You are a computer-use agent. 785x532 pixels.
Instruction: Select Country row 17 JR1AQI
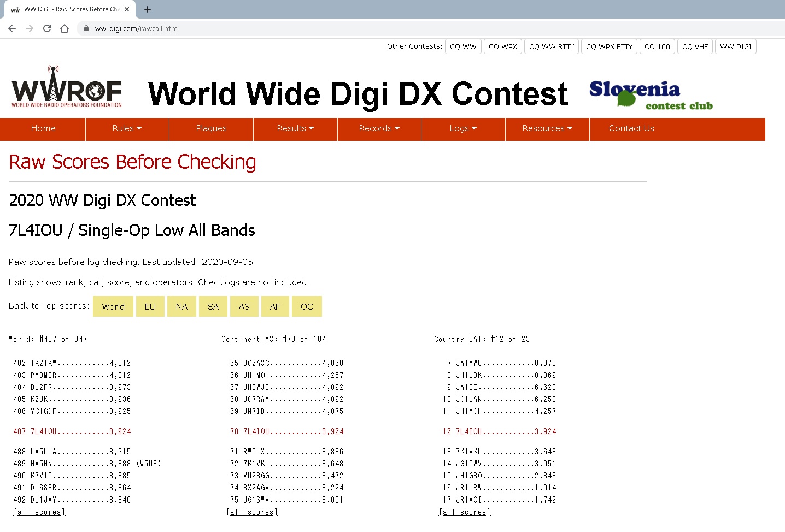click(500, 500)
